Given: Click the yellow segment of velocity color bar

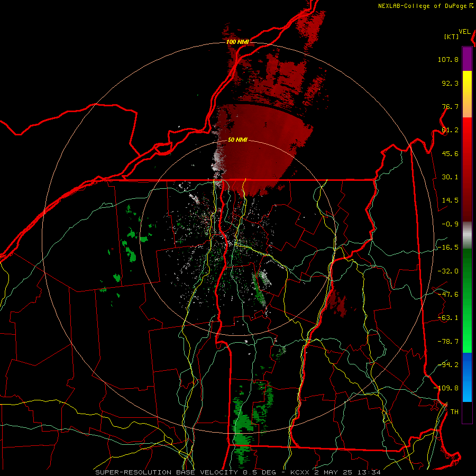Looking at the screenshot, I should pos(467,82).
